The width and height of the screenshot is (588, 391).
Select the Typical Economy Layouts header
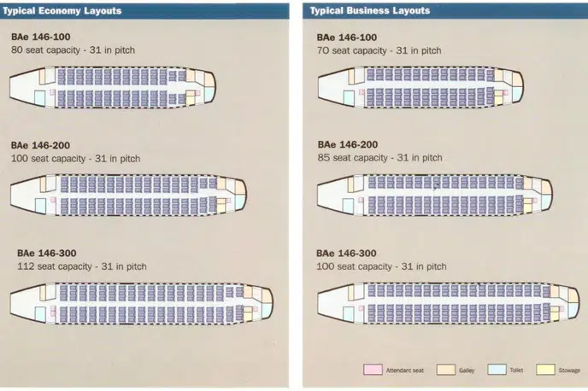[73, 11]
